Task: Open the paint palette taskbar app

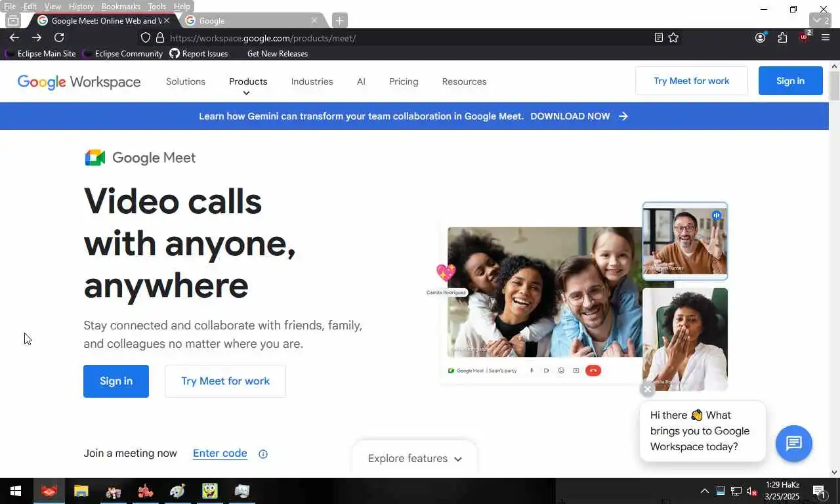Action: (x=177, y=491)
